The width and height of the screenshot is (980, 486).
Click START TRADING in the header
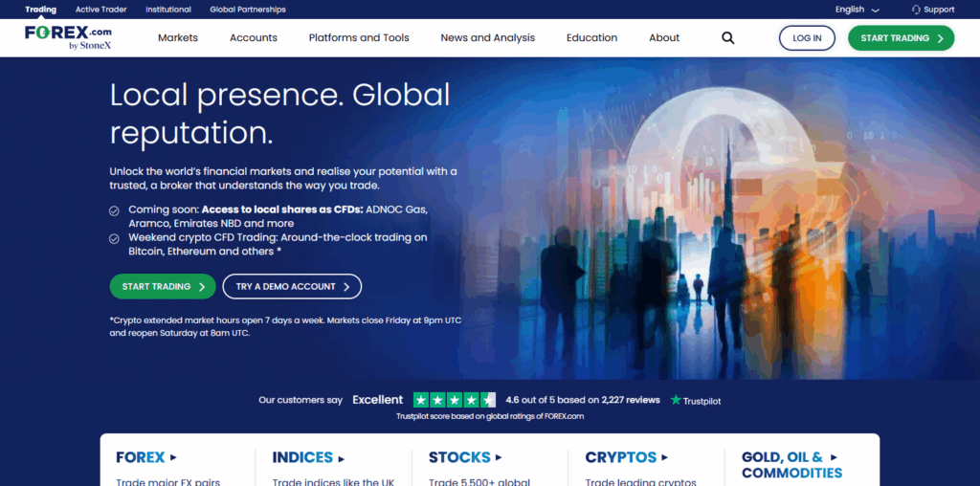tap(902, 38)
